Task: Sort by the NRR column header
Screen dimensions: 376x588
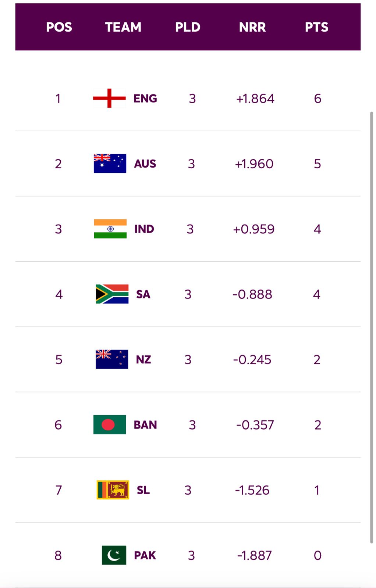Action: [252, 27]
